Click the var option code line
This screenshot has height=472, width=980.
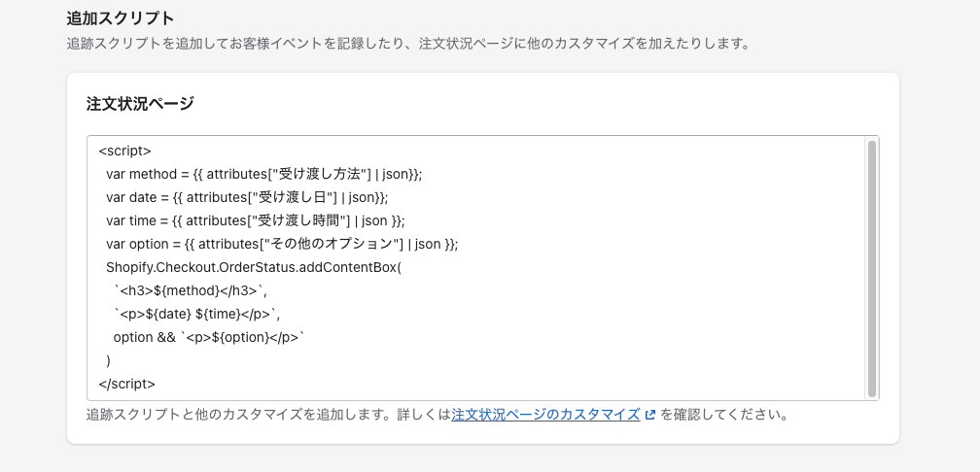click(282, 244)
